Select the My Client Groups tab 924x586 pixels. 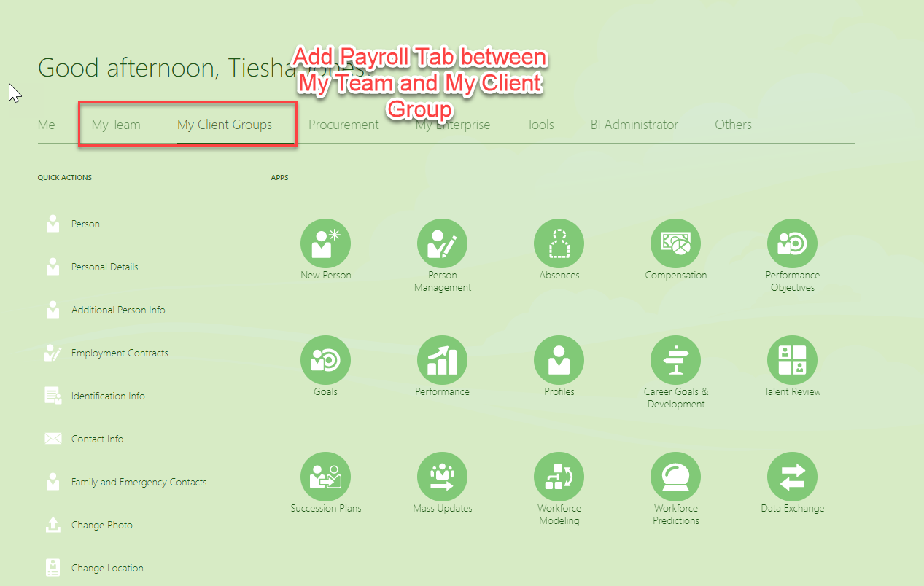point(225,125)
